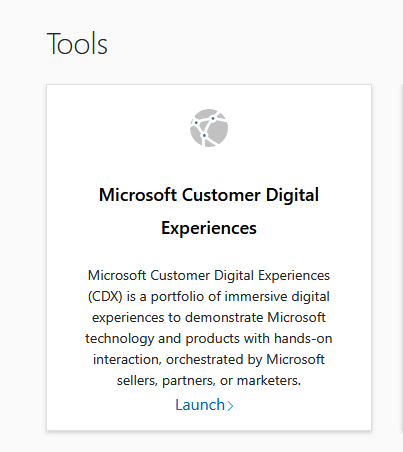Click the chevron arrow beside Launch
This screenshot has height=452, width=403.
tap(230, 406)
